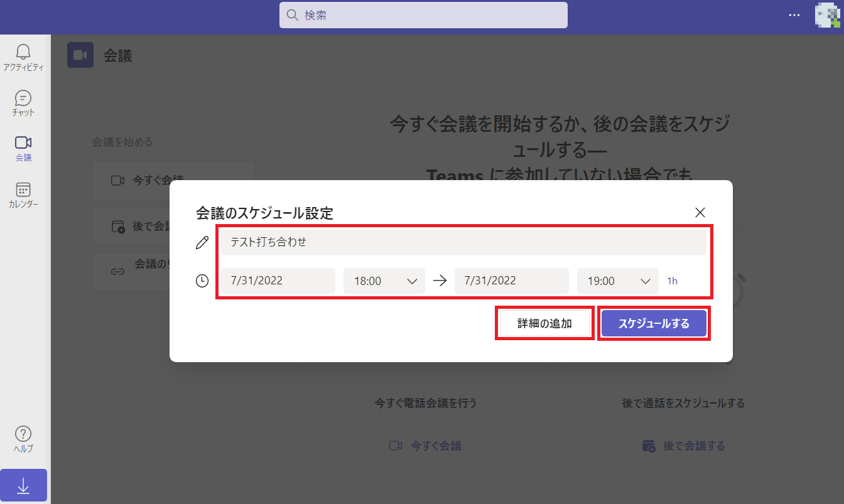
Task: Click the end date field after the arrow
Action: coord(511,281)
